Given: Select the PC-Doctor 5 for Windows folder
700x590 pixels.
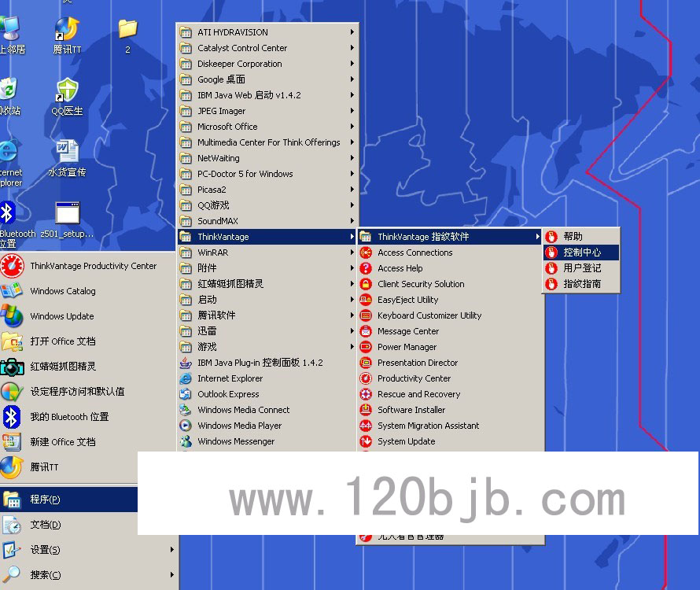Looking at the screenshot, I should coord(267,174).
